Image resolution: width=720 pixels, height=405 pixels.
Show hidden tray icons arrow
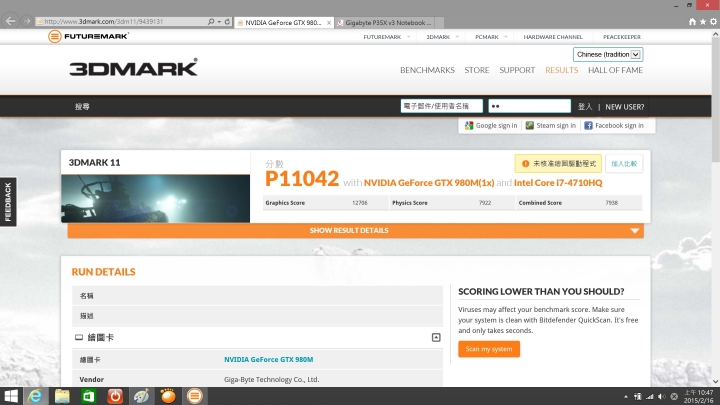click(625, 397)
